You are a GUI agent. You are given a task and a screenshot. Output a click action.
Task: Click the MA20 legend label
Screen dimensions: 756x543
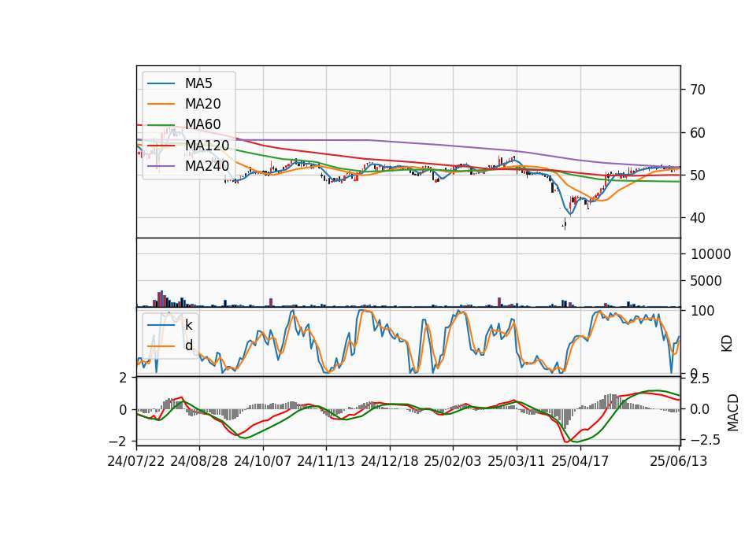(203, 104)
